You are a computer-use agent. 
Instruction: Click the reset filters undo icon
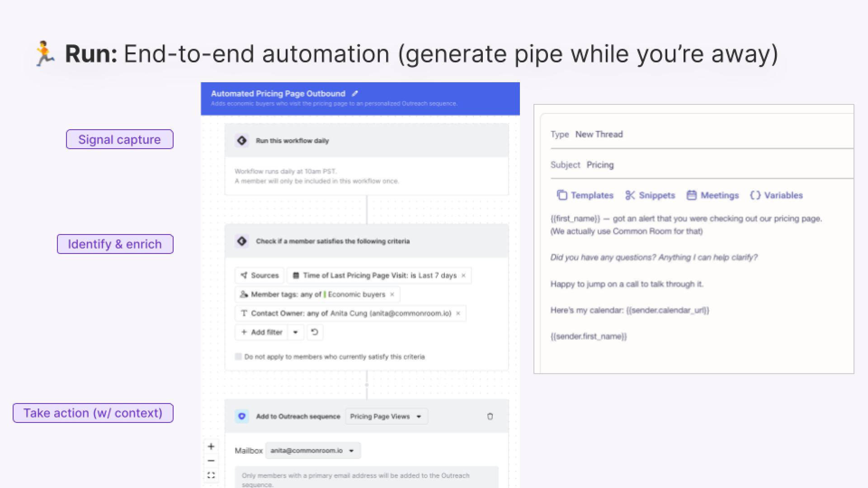click(315, 332)
